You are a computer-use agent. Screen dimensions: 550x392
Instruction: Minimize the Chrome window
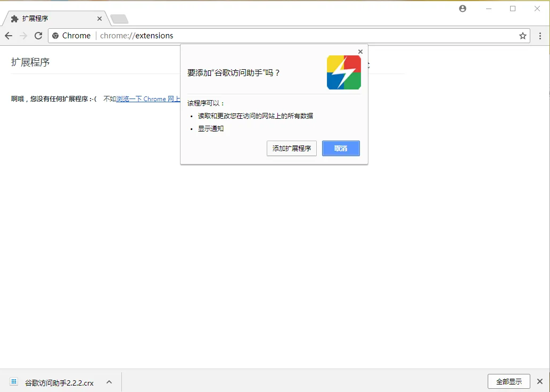[489, 9]
